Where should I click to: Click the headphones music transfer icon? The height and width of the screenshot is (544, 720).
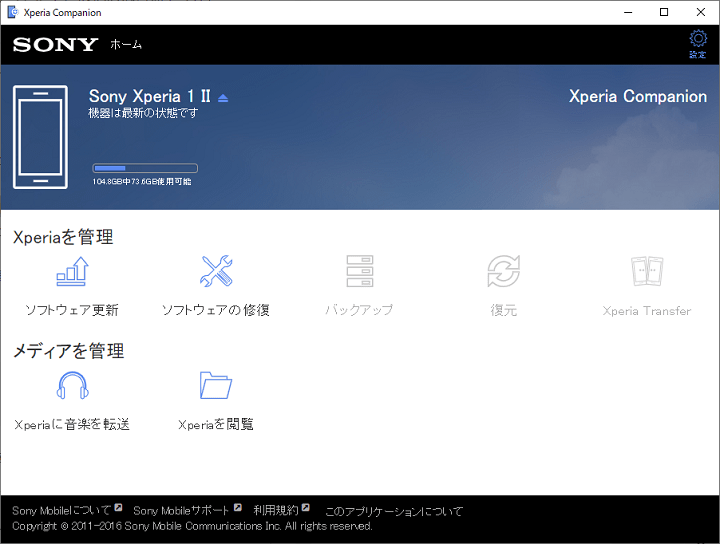pos(72,386)
